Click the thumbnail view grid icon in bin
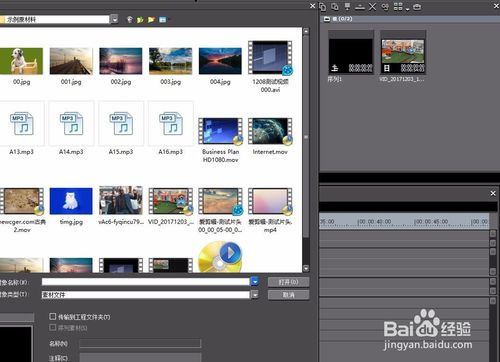The height and width of the screenshot is (362, 500). coord(398,6)
